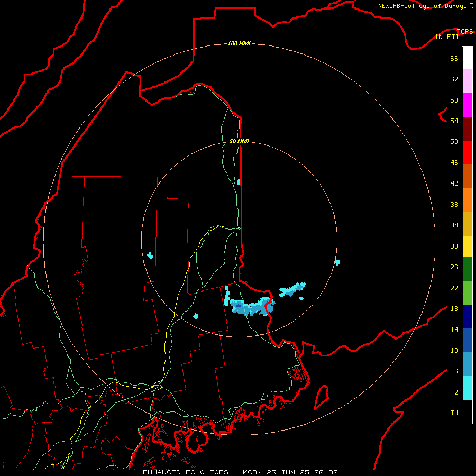Click the black TH legend swatch
This screenshot has width=476, height=476.
(467, 411)
